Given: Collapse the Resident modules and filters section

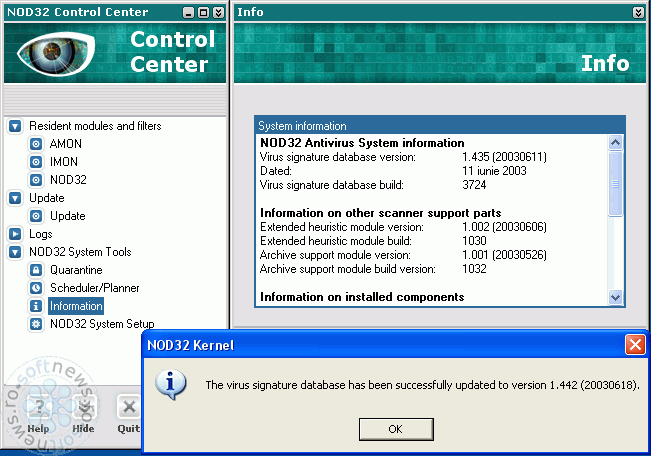Looking at the screenshot, I should 15,126.
